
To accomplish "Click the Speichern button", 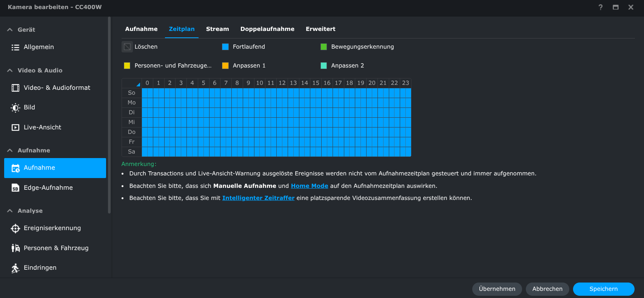I will [603, 289].
